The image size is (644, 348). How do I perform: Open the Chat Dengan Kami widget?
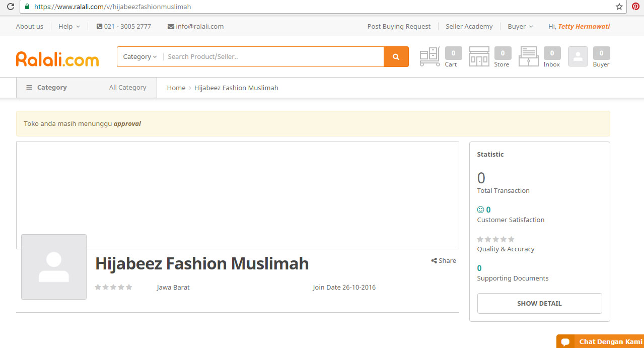600,341
